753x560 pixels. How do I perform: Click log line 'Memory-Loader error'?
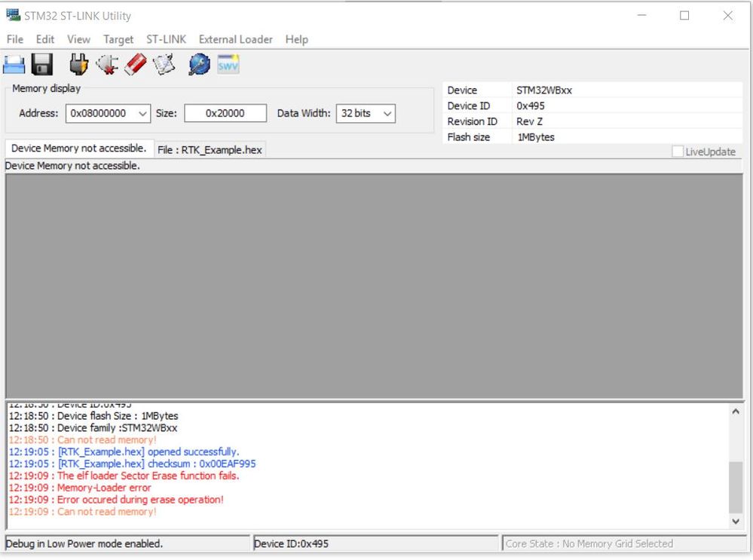pyautogui.click(x=80, y=488)
